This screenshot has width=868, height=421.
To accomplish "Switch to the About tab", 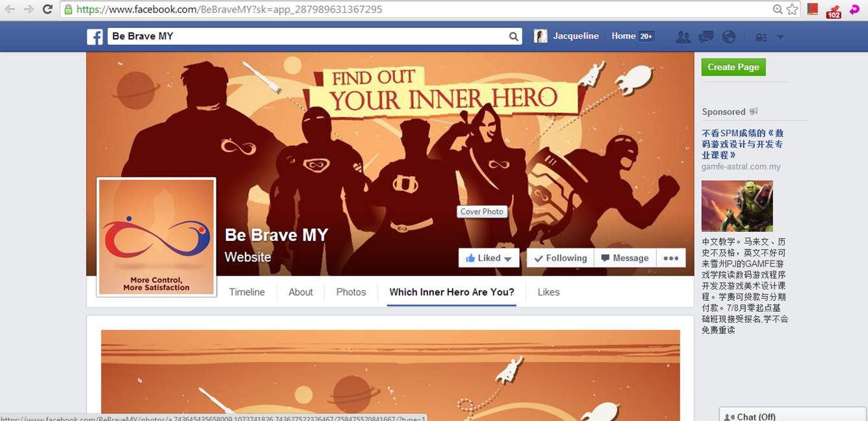I will (x=301, y=292).
